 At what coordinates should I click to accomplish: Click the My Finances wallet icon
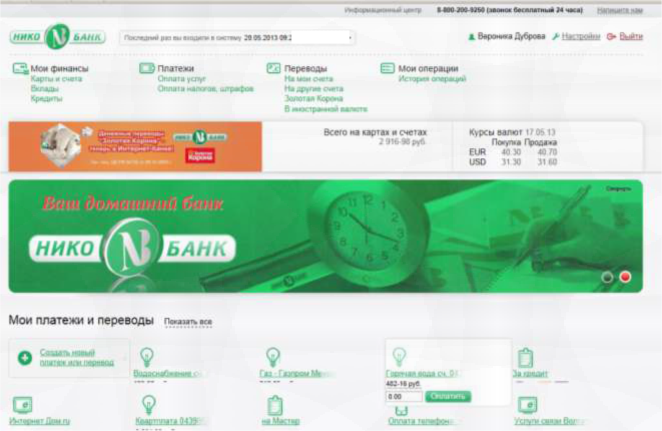(x=20, y=68)
